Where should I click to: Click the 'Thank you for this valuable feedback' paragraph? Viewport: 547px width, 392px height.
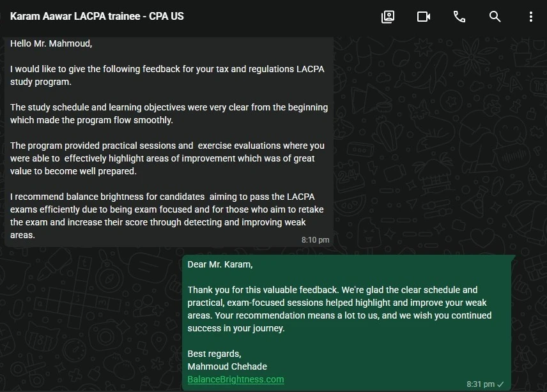[x=339, y=309]
